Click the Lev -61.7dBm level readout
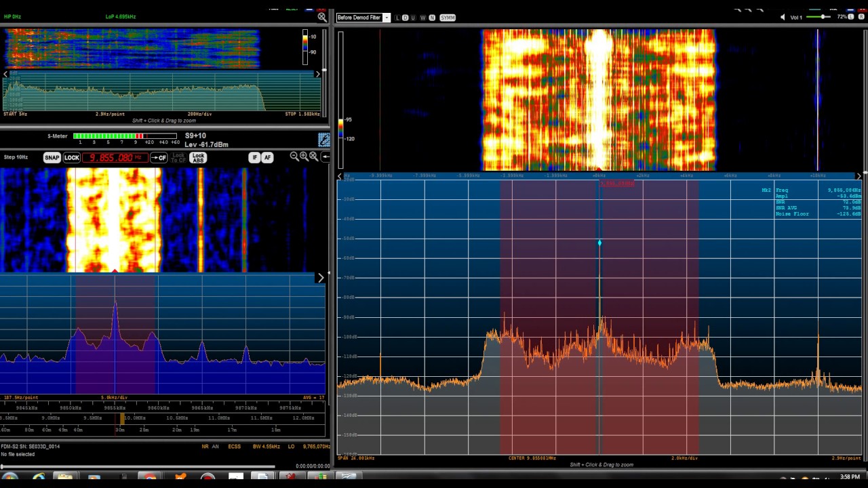The width and height of the screenshot is (868, 488). tap(206, 144)
